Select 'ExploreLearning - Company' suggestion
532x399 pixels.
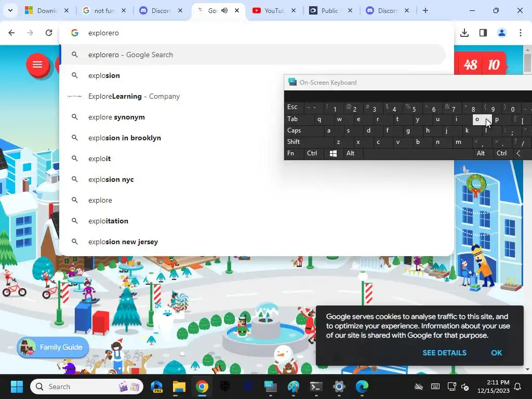pos(253,96)
